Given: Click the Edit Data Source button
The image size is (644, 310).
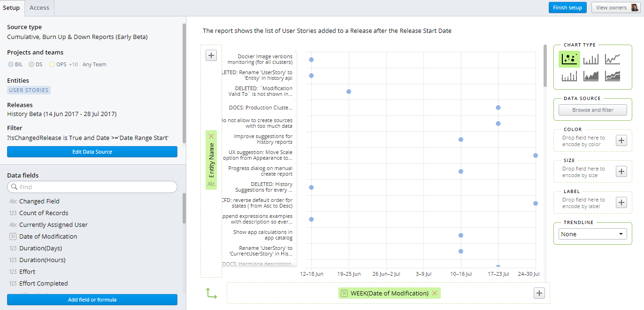Looking at the screenshot, I should [x=92, y=151].
